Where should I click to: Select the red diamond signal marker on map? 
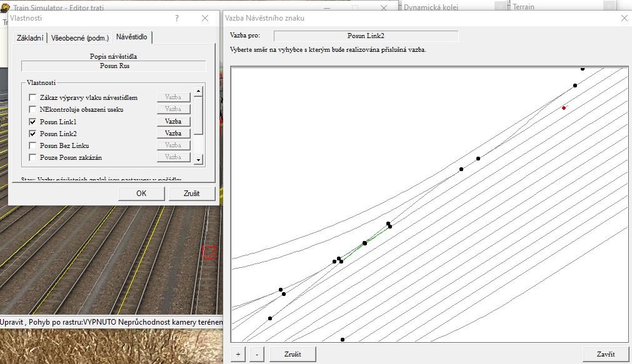click(x=564, y=107)
